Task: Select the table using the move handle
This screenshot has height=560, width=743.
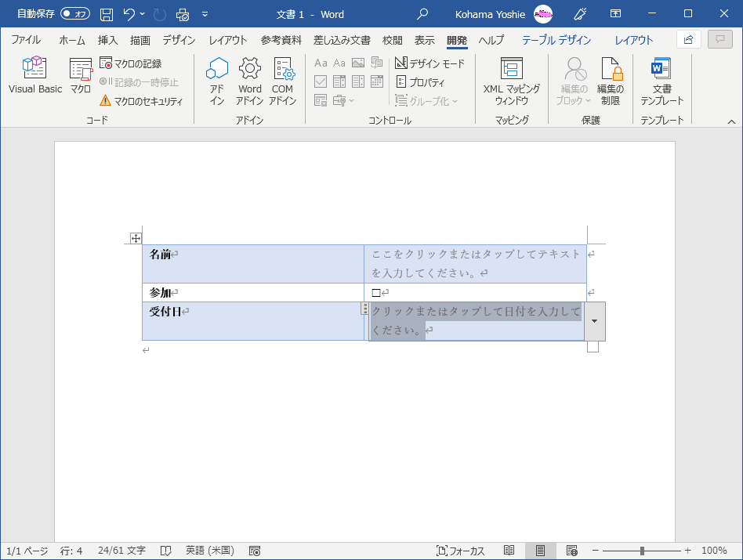Action: coord(136,238)
